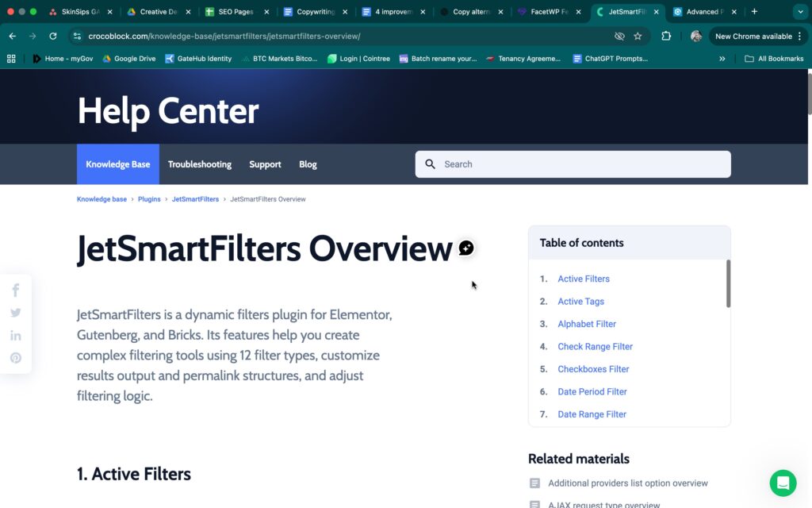
Task: Jump to Alphabet Filter in table of contents
Action: click(x=587, y=324)
